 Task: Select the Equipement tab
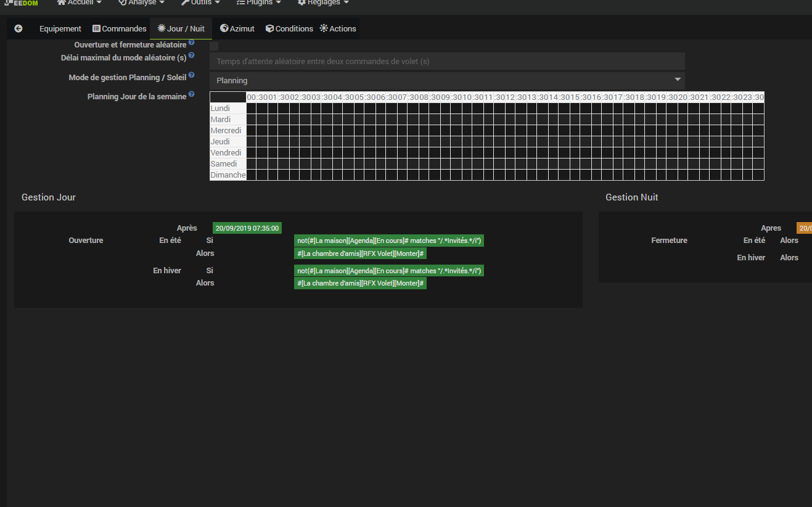point(60,28)
